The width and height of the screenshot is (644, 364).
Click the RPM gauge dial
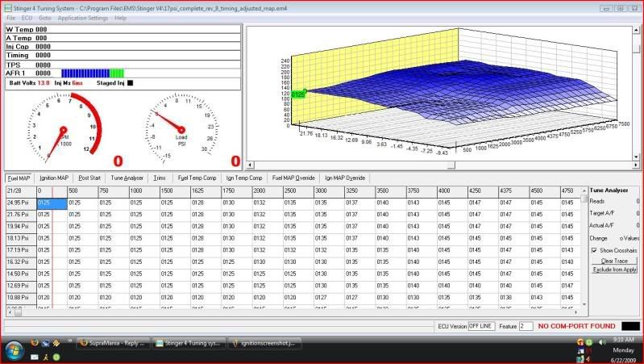(64, 129)
